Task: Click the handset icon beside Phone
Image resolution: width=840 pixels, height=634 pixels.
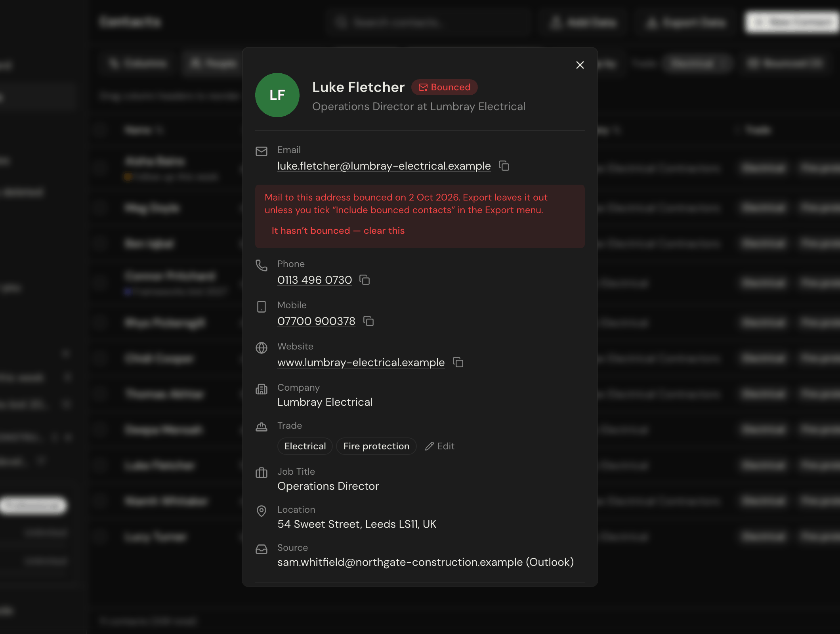Action: 262,265
